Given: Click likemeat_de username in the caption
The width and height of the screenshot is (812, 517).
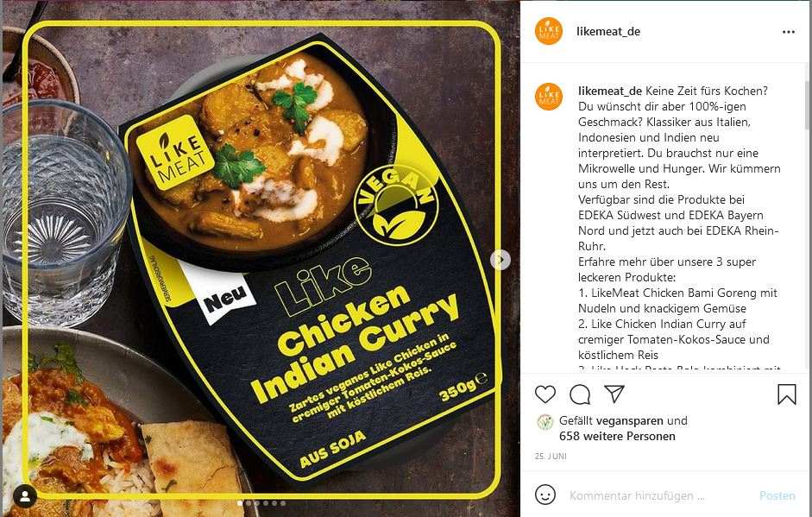Looking at the screenshot, I should tap(610, 91).
